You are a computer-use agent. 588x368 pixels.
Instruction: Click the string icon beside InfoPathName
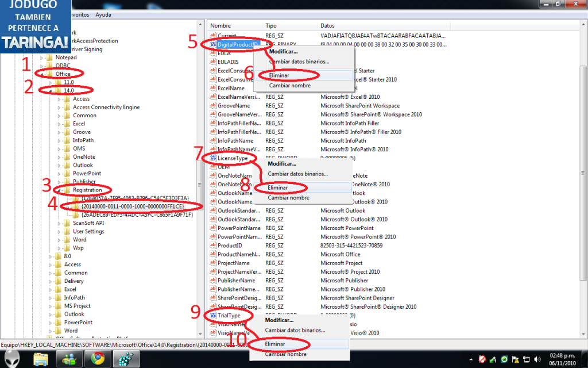(x=213, y=140)
